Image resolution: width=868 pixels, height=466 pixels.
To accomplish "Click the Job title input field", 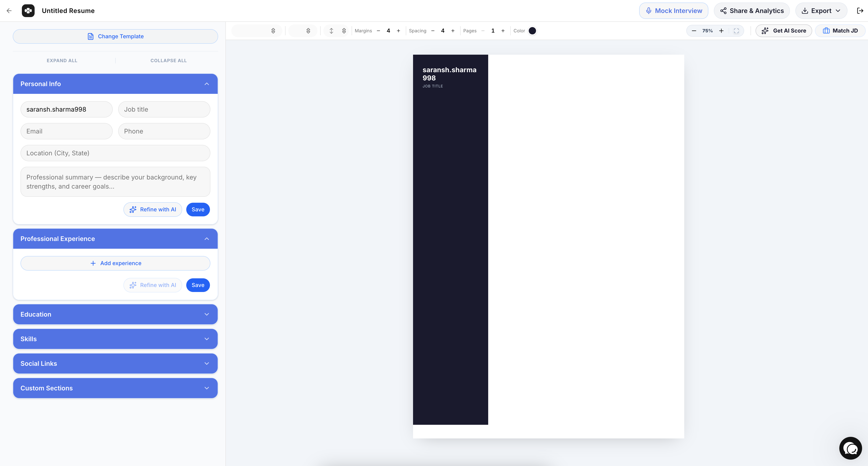I will coord(164,109).
